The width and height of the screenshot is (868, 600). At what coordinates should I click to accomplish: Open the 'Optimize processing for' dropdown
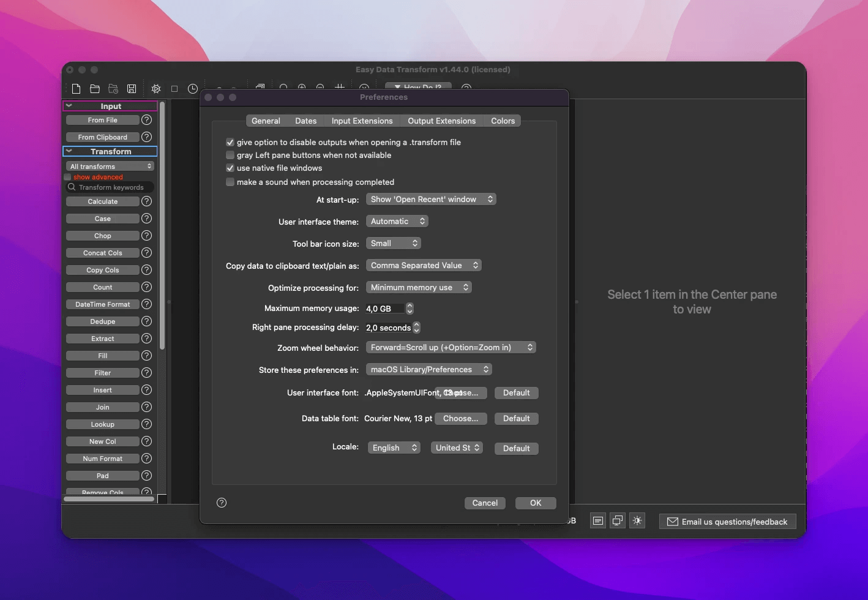point(419,288)
